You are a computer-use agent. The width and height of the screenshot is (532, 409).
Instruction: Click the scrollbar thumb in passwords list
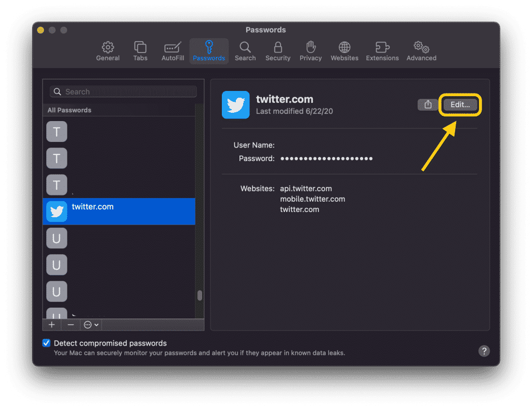pos(200,295)
